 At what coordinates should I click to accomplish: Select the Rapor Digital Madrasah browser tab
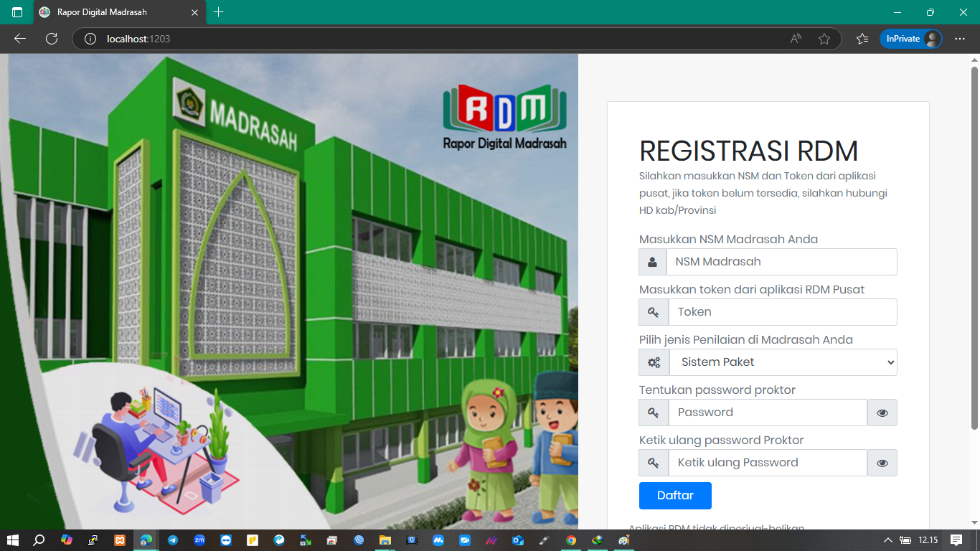pyautogui.click(x=118, y=12)
